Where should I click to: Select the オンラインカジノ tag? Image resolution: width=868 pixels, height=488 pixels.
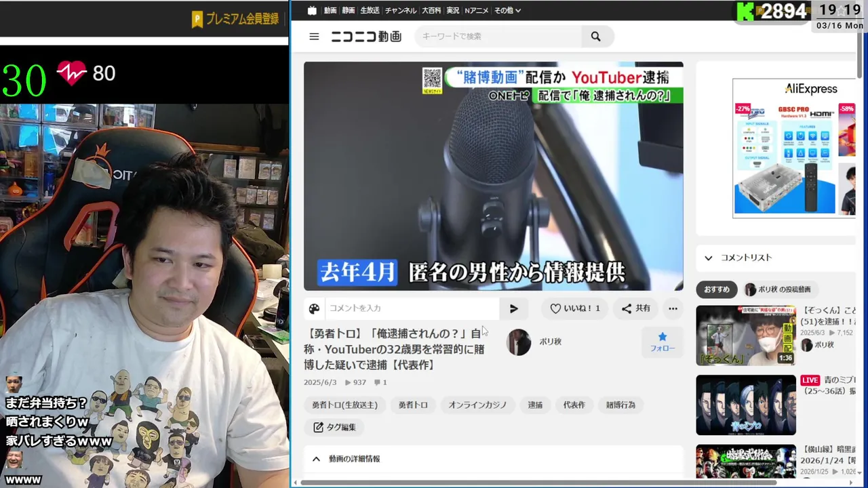tap(477, 405)
